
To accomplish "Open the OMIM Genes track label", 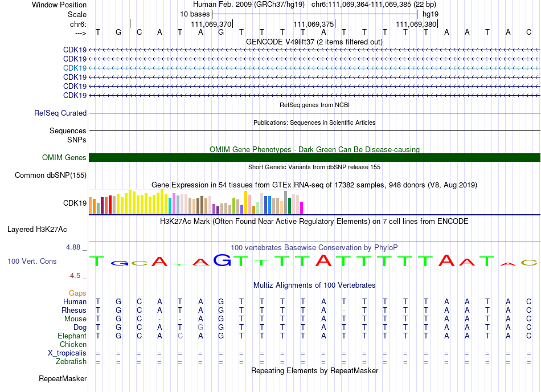I will point(64,157).
